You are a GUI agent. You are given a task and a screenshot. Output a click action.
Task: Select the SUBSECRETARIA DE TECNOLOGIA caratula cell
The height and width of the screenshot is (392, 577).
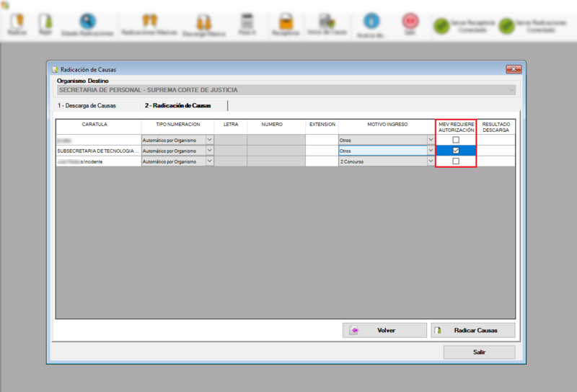[x=99, y=151]
